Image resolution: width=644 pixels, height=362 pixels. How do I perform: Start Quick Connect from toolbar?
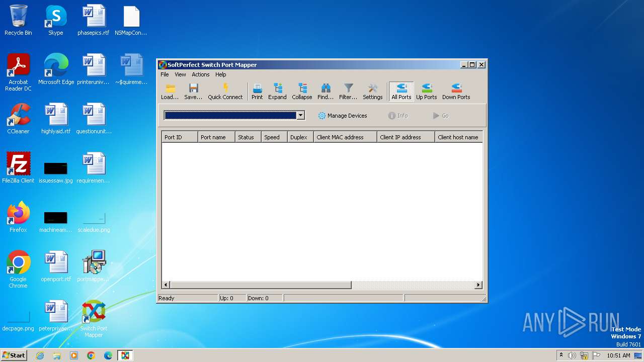point(225,92)
